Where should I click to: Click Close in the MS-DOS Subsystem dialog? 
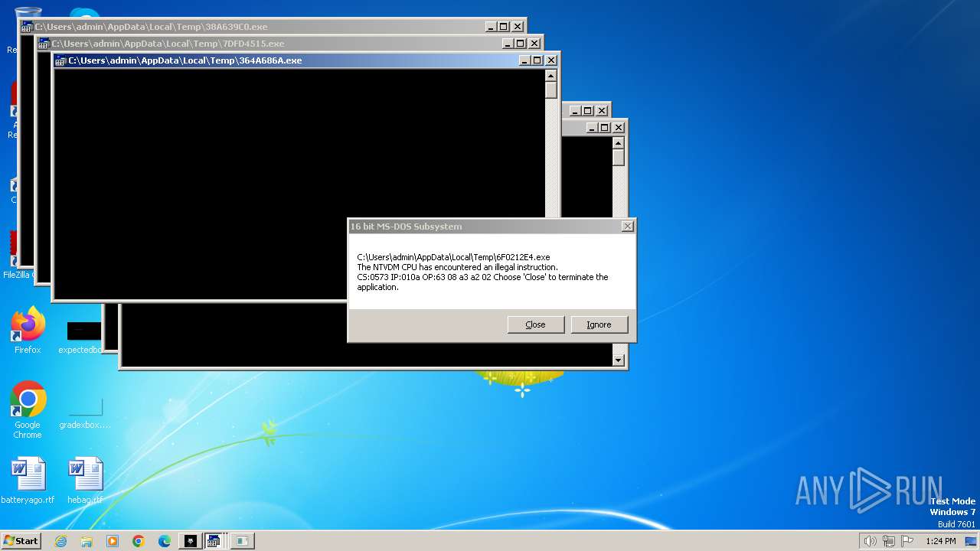536,324
